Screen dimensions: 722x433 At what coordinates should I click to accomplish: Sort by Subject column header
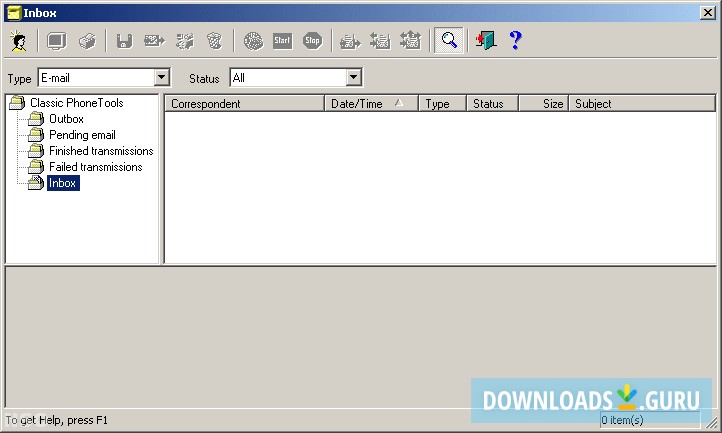642,104
